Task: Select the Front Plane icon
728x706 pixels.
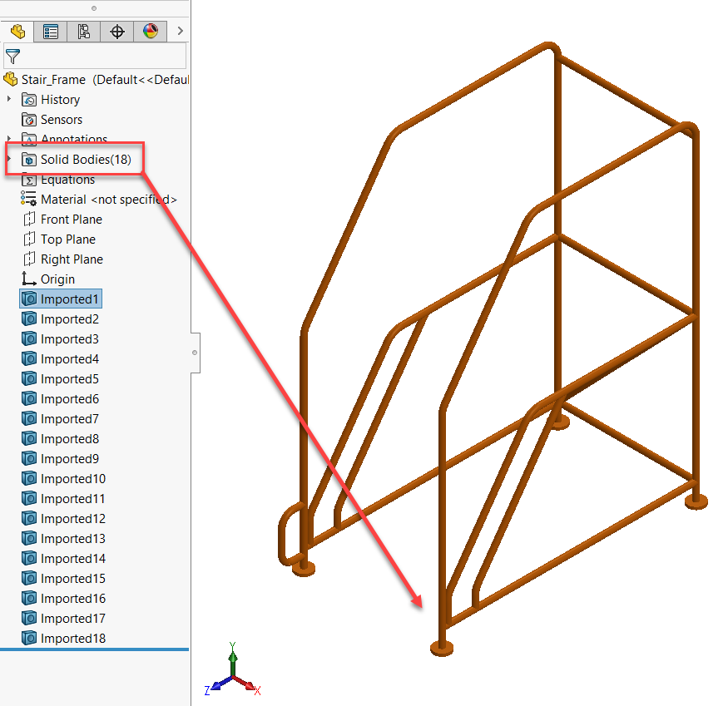Action: pos(29,219)
